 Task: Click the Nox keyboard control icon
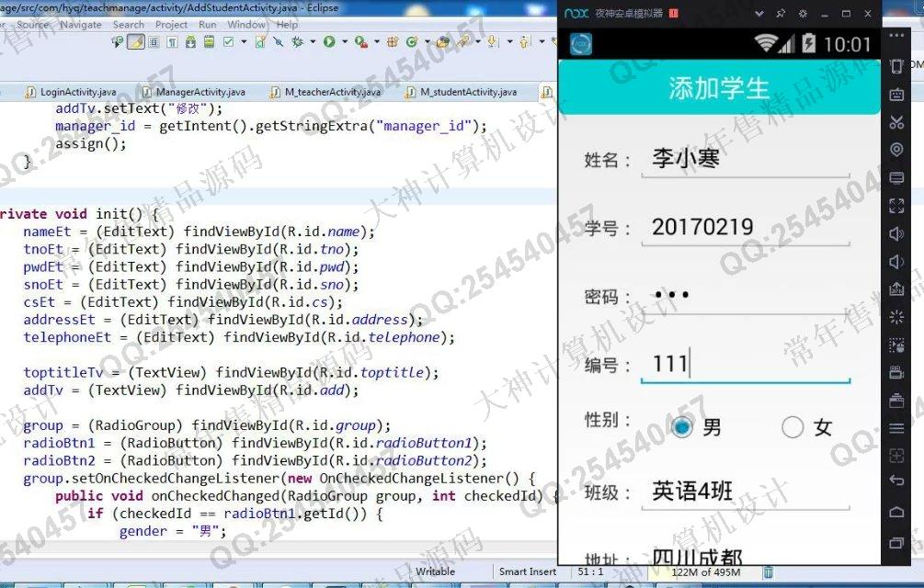tap(896, 95)
